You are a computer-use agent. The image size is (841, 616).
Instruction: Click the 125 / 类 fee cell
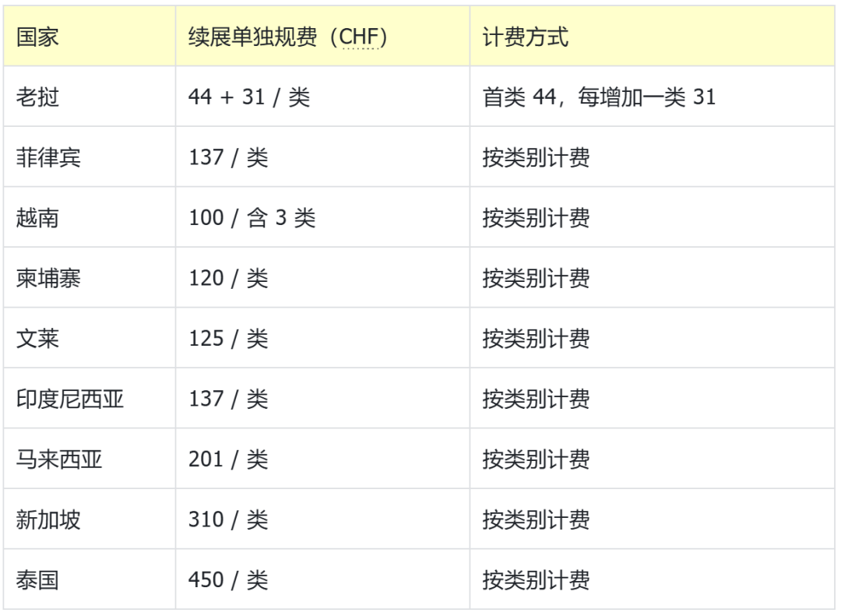pyautogui.click(x=323, y=338)
